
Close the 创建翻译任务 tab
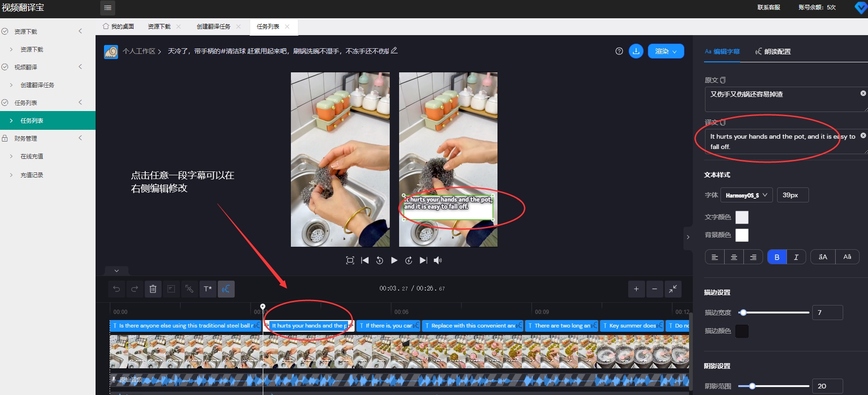[238, 27]
